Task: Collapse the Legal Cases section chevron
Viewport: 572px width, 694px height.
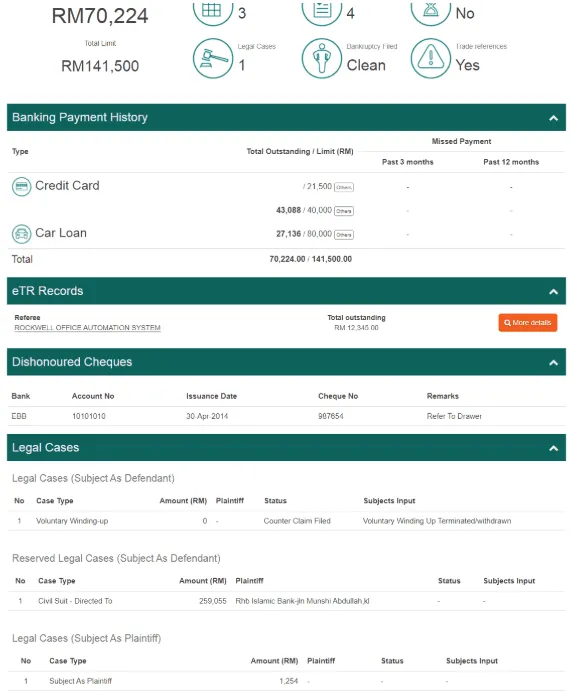Action: tap(553, 448)
